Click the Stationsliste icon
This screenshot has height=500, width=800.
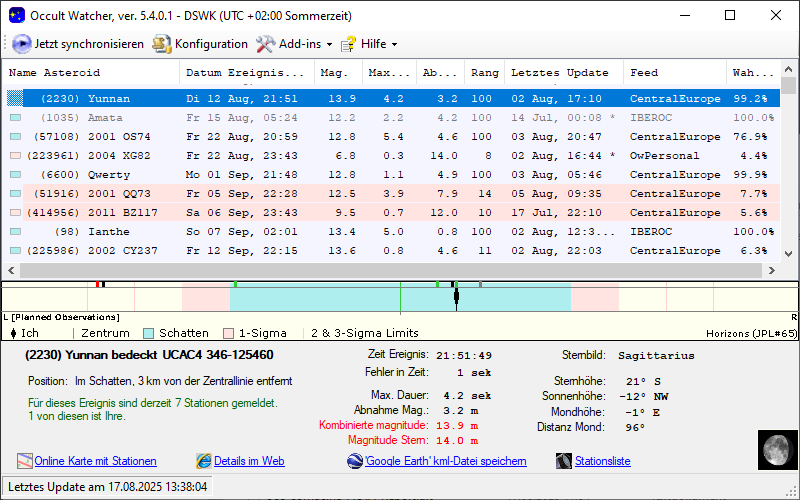tap(567, 461)
